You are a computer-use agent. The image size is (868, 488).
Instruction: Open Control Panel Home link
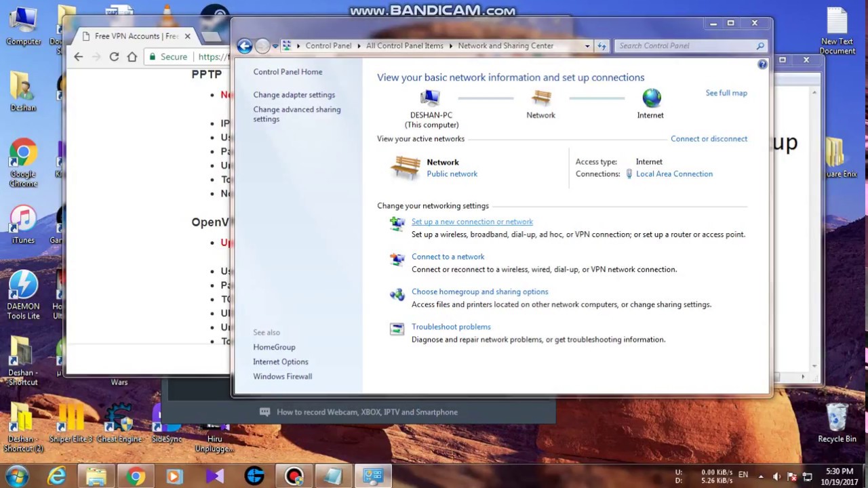click(288, 72)
